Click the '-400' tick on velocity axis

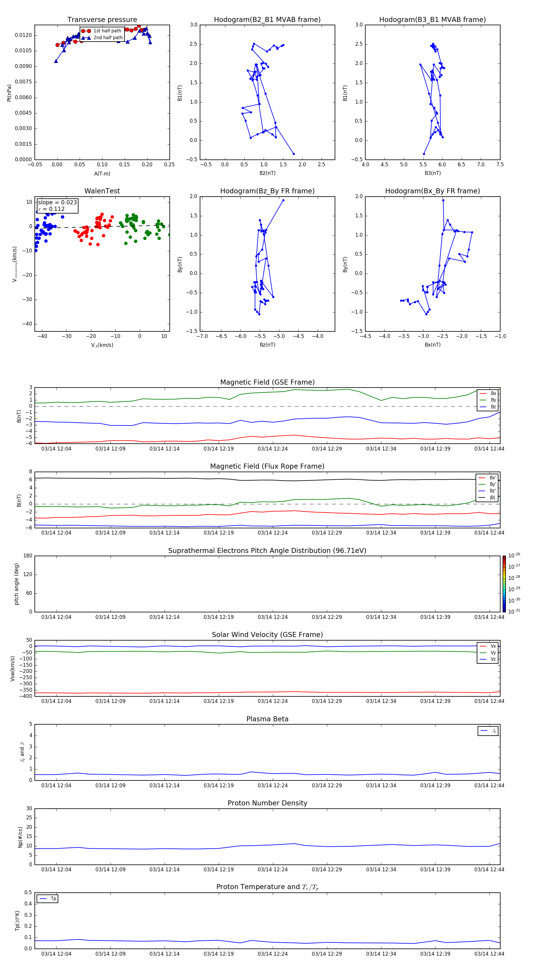coord(26,696)
